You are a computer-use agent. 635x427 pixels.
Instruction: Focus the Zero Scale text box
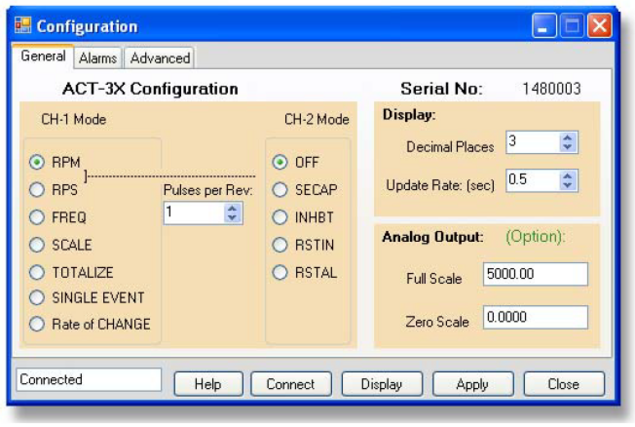click(x=534, y=317)
